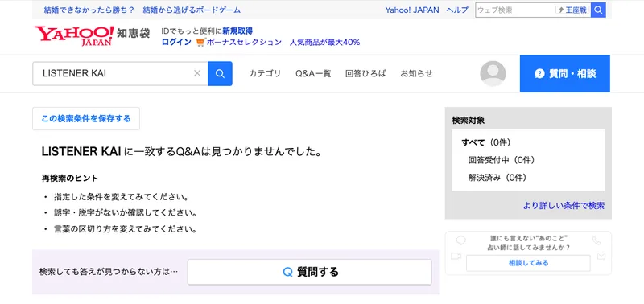
Task: Click the 再検索のヒント heading
Action: click(x=70, y=179)
